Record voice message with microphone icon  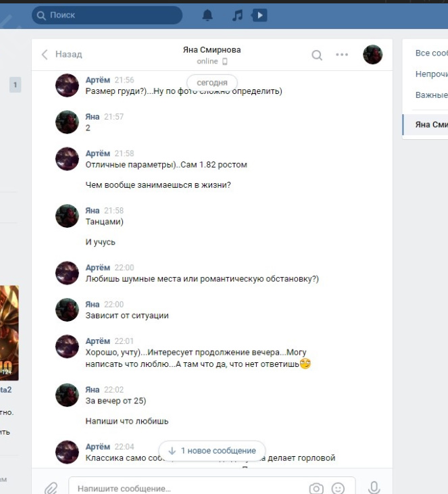point(374,488)
